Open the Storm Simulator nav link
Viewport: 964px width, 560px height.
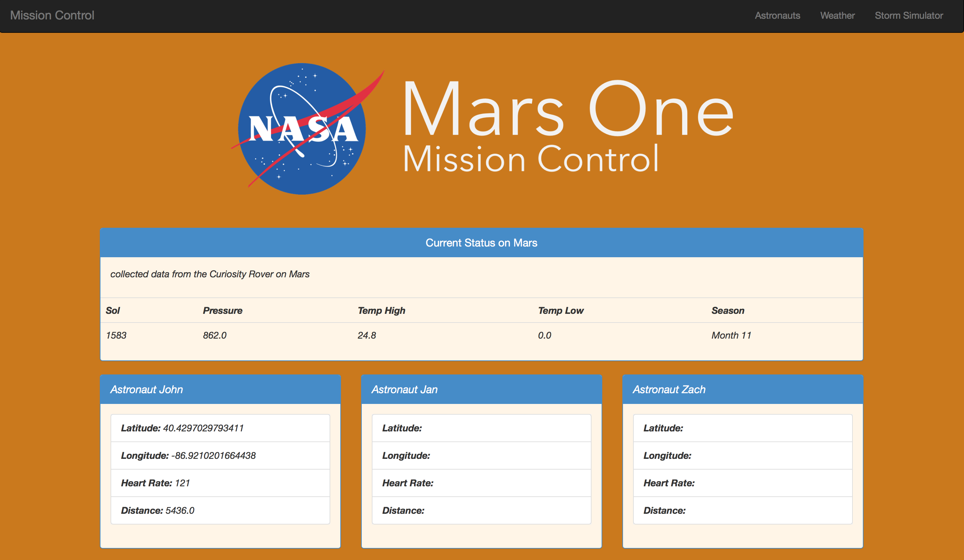tap(908, 16)
